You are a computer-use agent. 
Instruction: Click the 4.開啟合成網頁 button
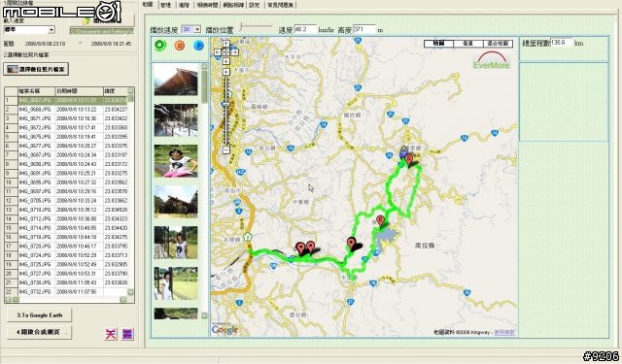(x=39, y=332)
